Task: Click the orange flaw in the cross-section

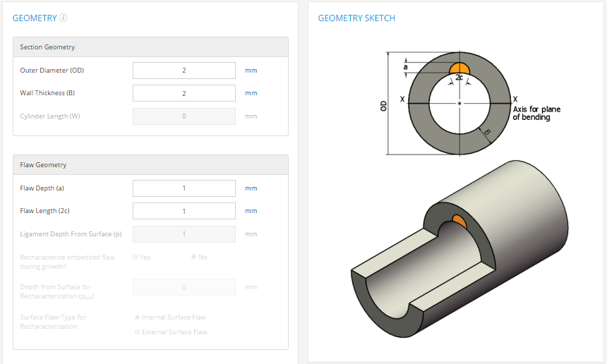Action: (x=459, y=69)
